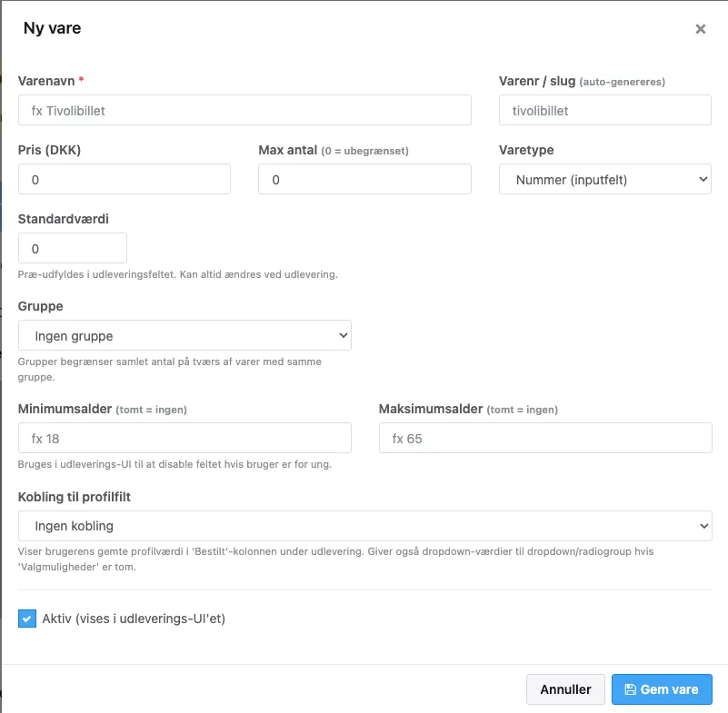This screenshot has width=728, height=713.
Task: Click the Kobling til profilfilt label
Action: pos(75,497)
